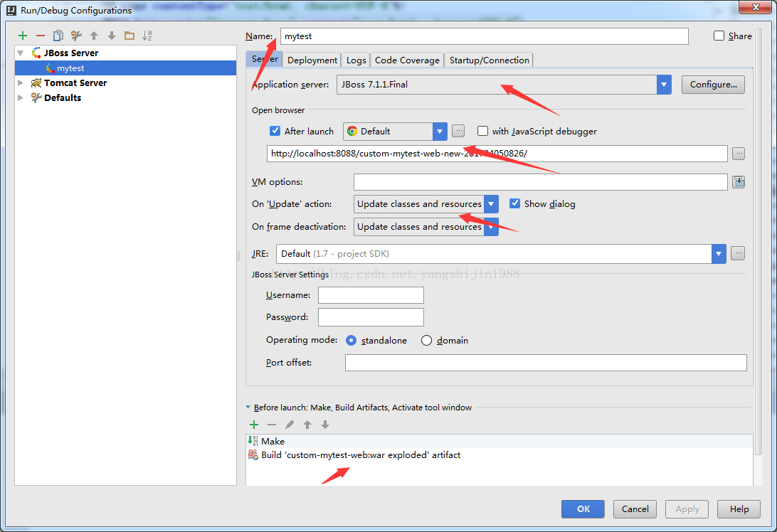Click the Name input field
This screenshot has height=532, width=777.
484,36
